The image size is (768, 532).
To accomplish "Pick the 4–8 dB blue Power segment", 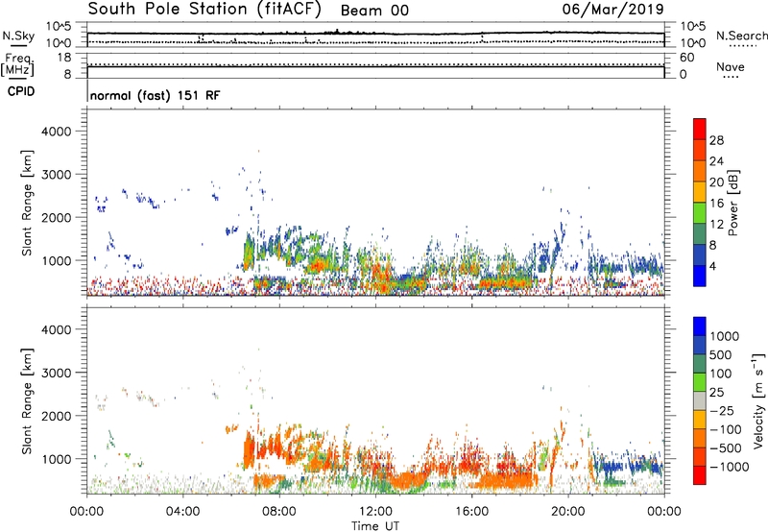I will pos(700,254).
